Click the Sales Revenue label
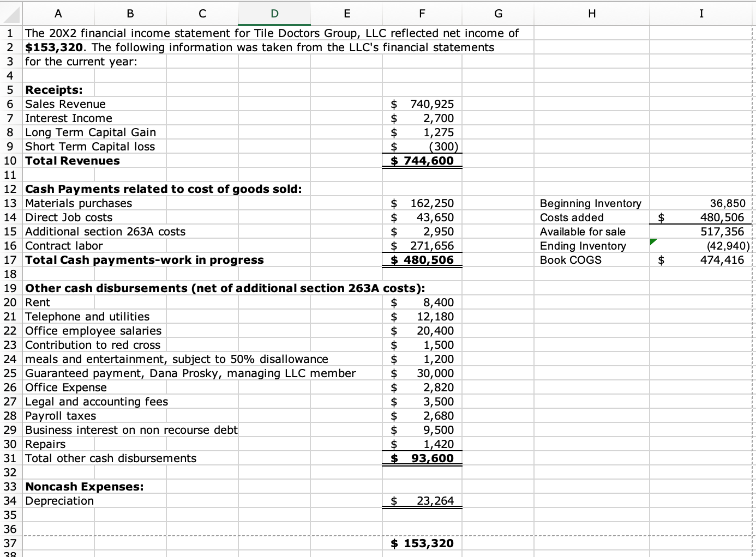The height and width of the screenshot is (557, 756). click(65, 104)
